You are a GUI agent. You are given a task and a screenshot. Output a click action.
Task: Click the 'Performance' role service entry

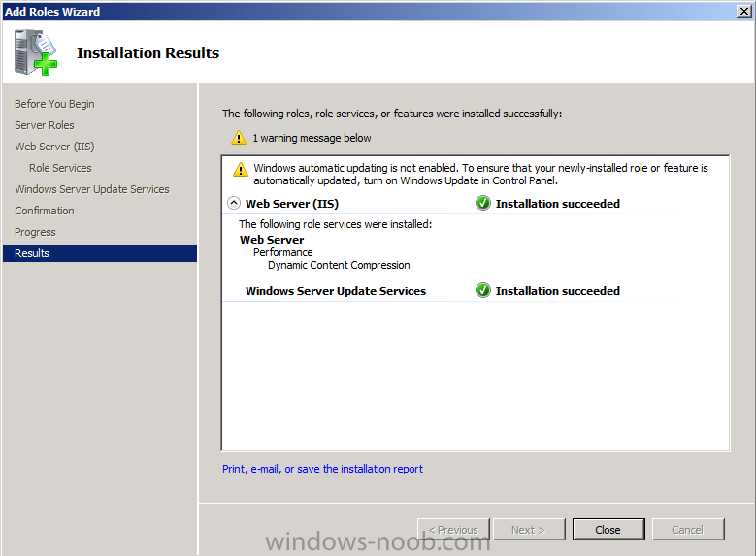point(283,252)
